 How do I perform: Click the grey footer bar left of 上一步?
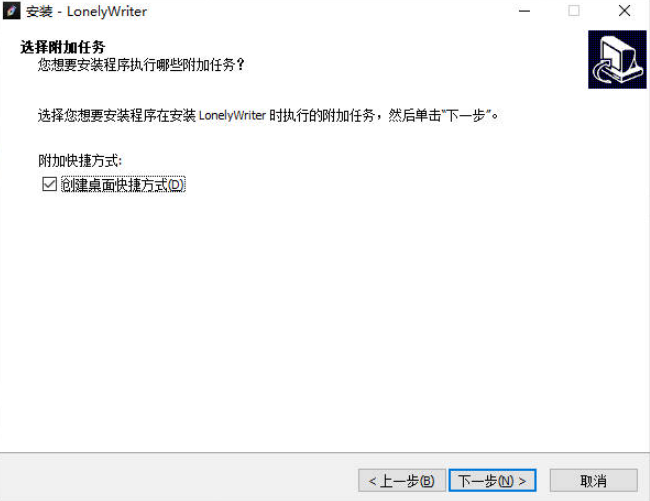(178, 479)
